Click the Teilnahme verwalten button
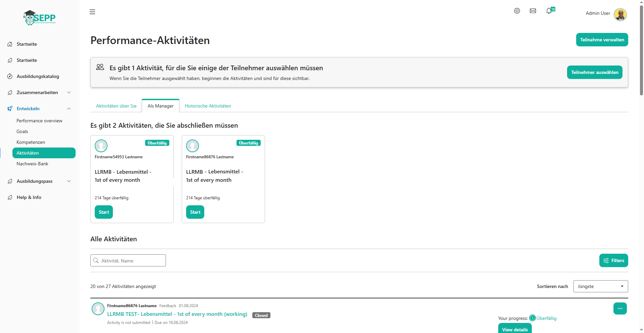The width and height of the screenshot is (644, 333). click(602, 40)
